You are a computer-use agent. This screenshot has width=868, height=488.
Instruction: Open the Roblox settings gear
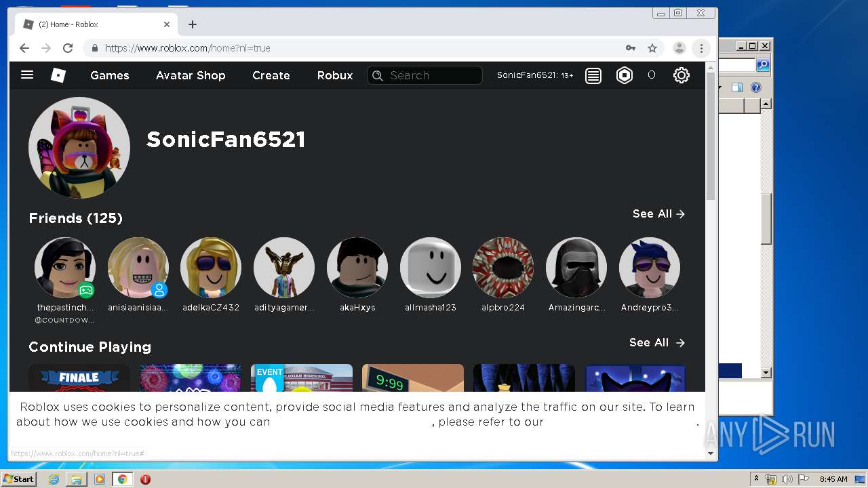coord(682,75)
